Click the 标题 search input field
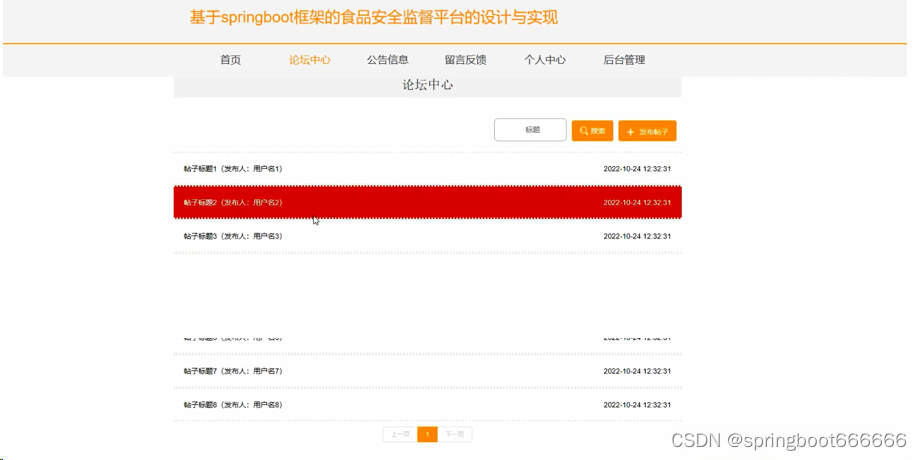 (530, 130)
